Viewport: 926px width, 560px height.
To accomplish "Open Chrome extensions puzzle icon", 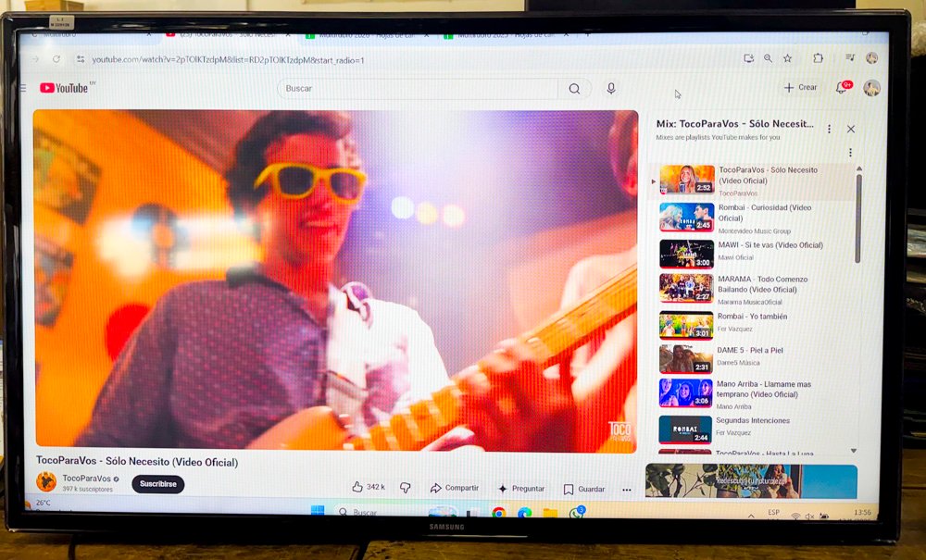I will pyautogui.click(x=818, y=58).
